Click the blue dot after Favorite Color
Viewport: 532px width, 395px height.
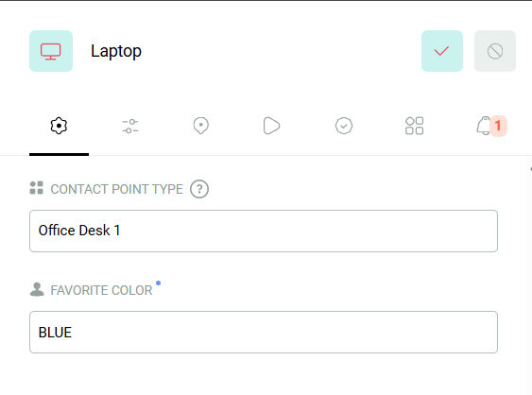tap(158, 283)
